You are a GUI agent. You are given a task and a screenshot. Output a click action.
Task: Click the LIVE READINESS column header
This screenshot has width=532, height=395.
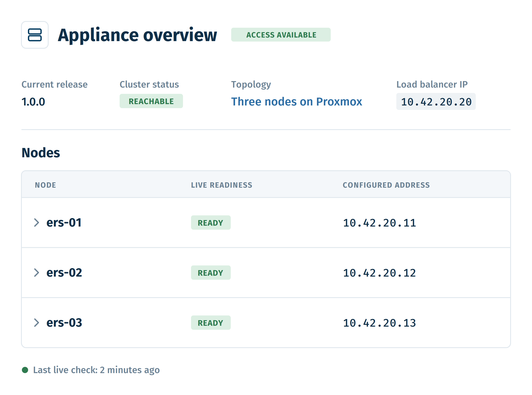(x=221, y=185)
